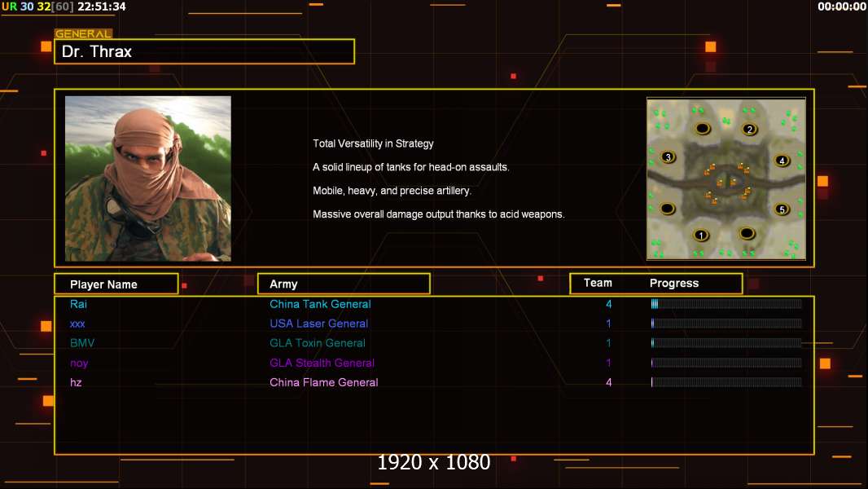Click xxx's loading progress bar
The image size is (868, 489).
click(x=726, y=324)
